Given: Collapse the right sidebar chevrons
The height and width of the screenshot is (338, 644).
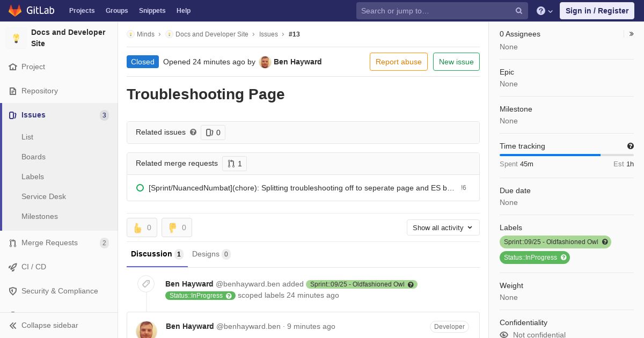Looking at the screenshot, I should tap(632, 34).
